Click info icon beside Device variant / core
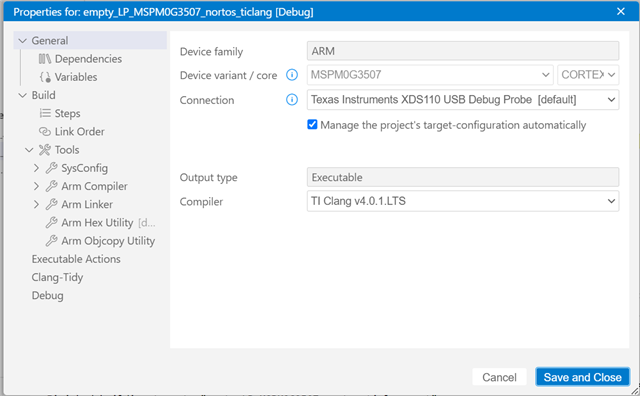This screenshot has width=640, height=396. pos(292,75)
